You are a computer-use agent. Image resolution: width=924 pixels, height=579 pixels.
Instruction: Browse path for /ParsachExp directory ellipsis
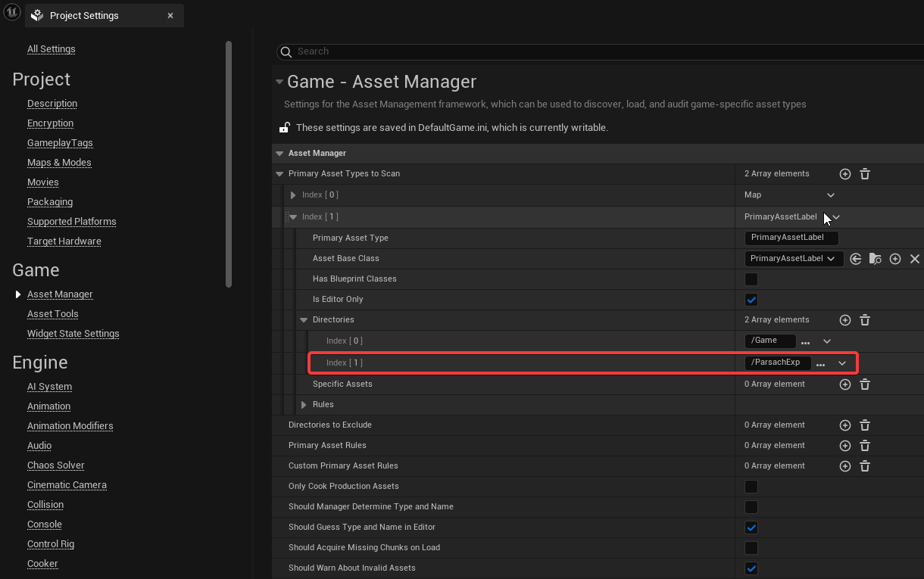click(820, 364)
